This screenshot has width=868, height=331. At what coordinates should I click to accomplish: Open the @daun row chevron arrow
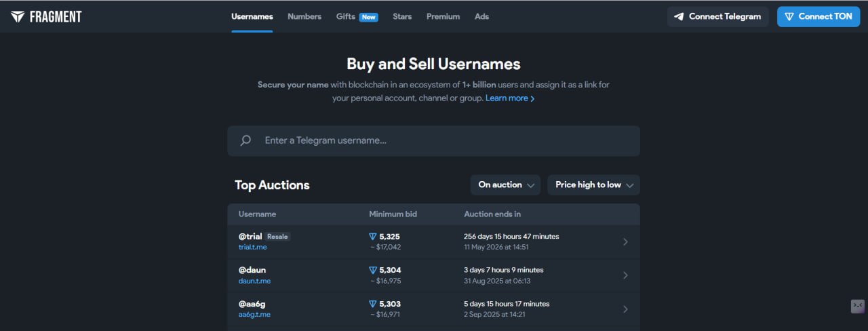tap(625, 275)
